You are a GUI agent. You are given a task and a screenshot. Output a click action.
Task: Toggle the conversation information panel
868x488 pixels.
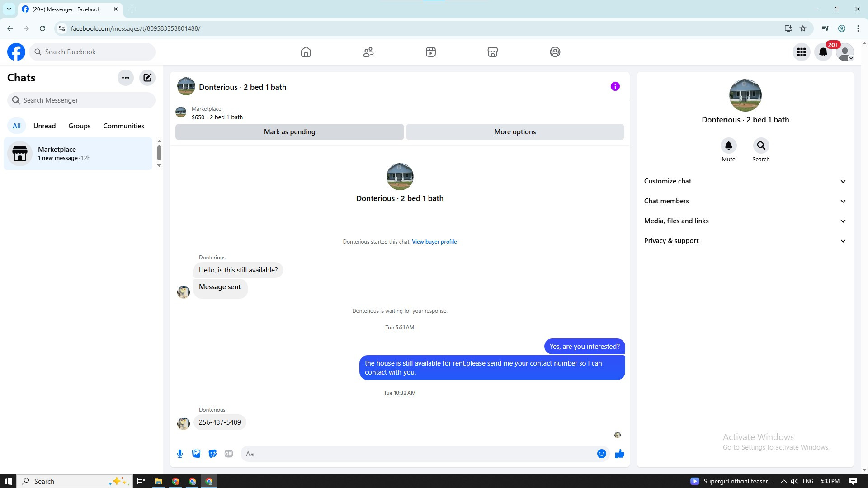[615, 86]
